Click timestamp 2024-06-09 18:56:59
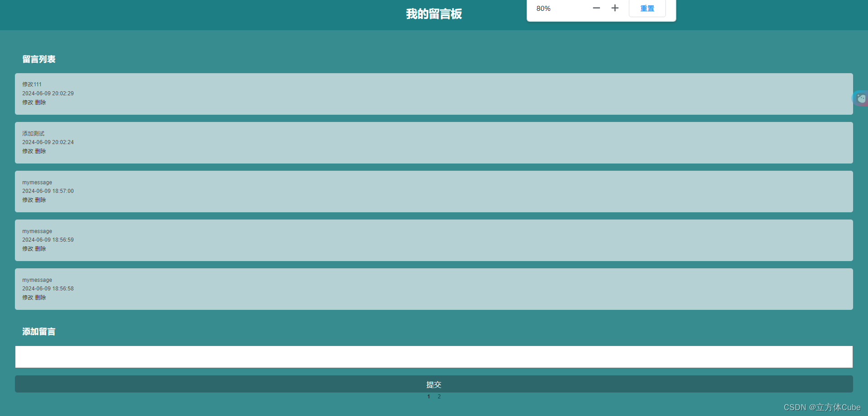The width and height of the screenshot is (868, 416). click(x=48, y=240)
